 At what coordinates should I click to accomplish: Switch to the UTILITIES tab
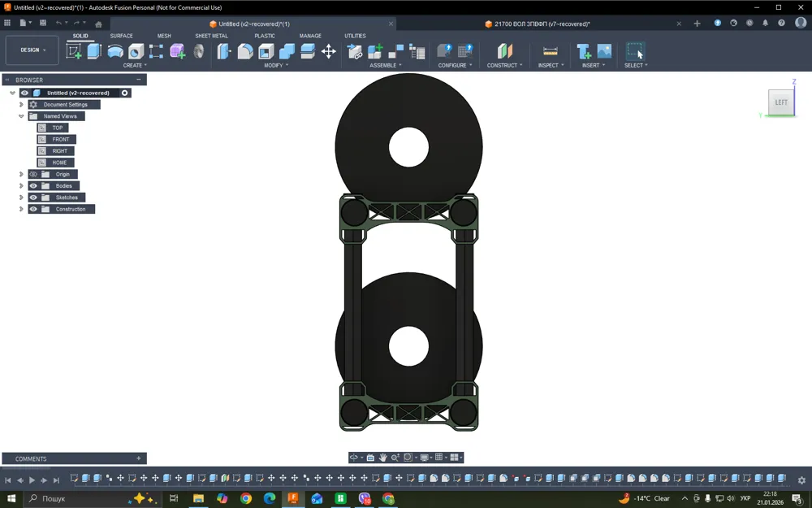[356, 36]
